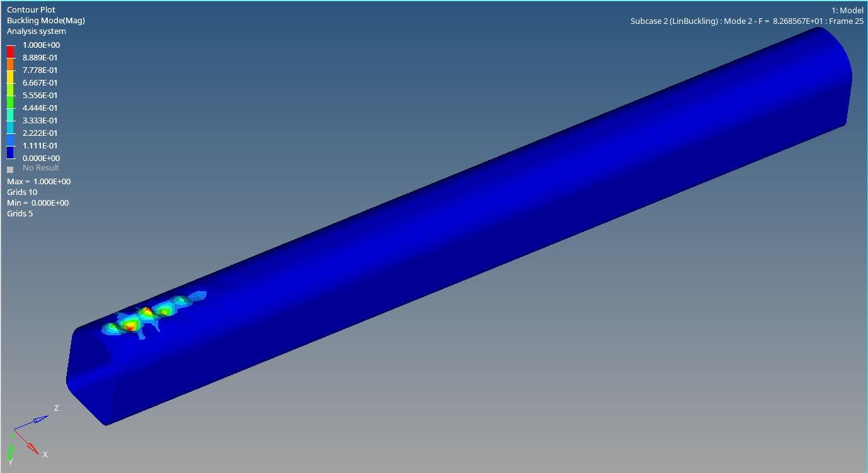Click the red X axis arrow
The height and width of the screenshot is (473, 868).
click(27, 443)
